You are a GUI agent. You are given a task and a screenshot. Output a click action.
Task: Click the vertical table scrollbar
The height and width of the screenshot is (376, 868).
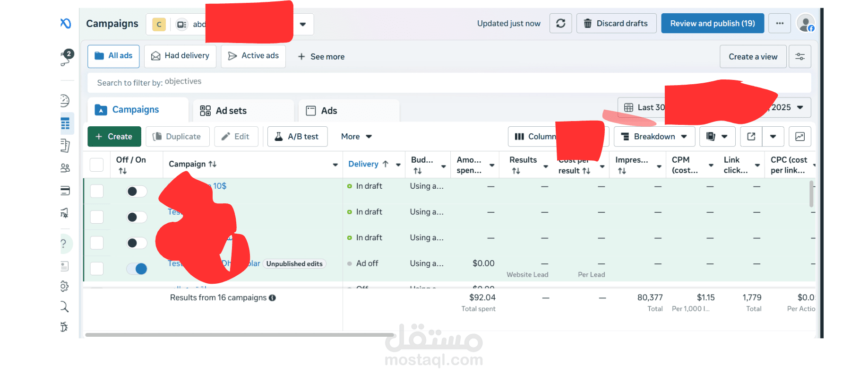[811, 194]
